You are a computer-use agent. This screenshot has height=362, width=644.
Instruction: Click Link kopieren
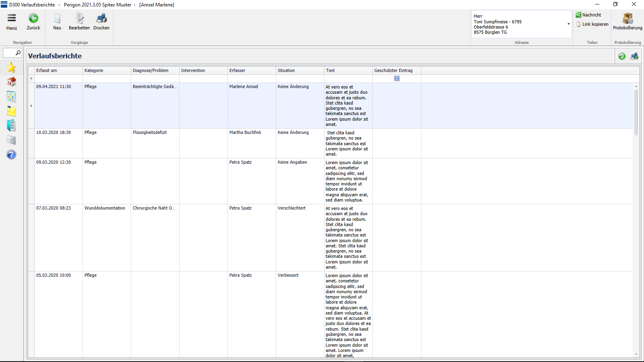point(592,24)
